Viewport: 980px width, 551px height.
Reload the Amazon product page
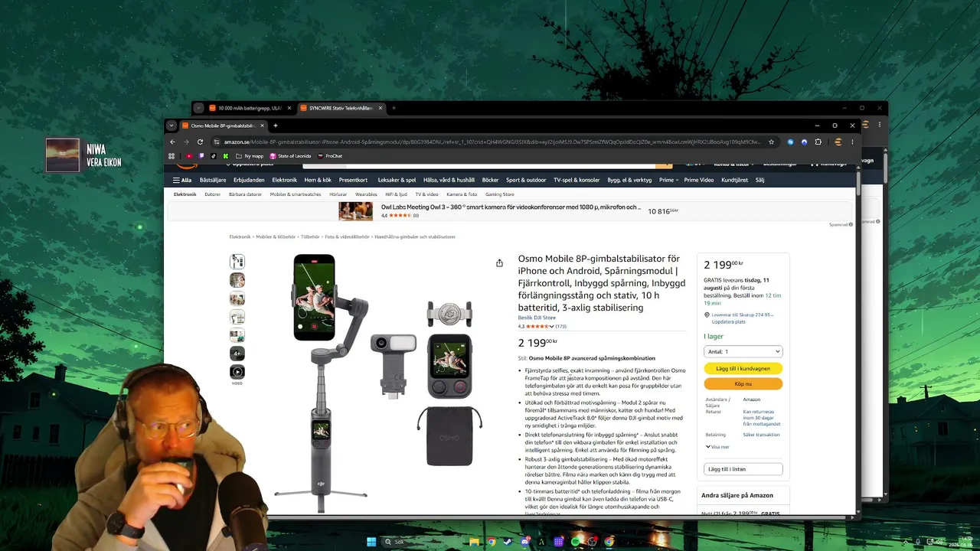pos(200,142)
